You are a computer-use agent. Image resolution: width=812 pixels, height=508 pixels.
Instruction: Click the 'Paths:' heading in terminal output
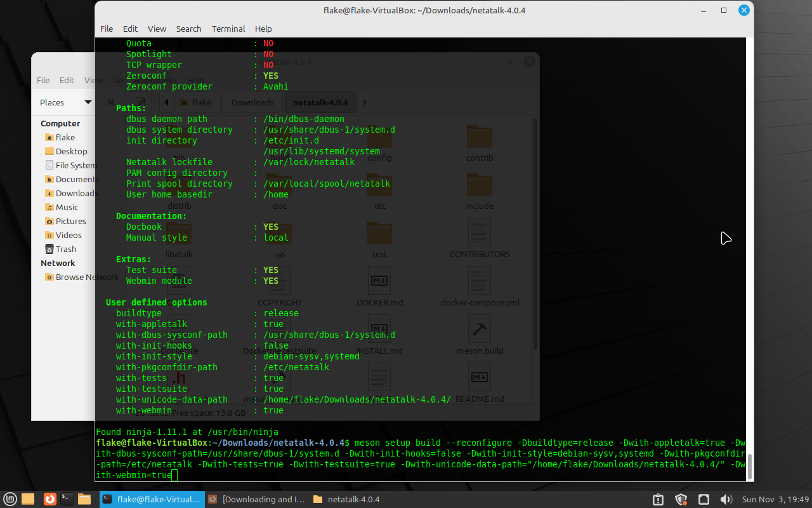click(x=131, y=108)
